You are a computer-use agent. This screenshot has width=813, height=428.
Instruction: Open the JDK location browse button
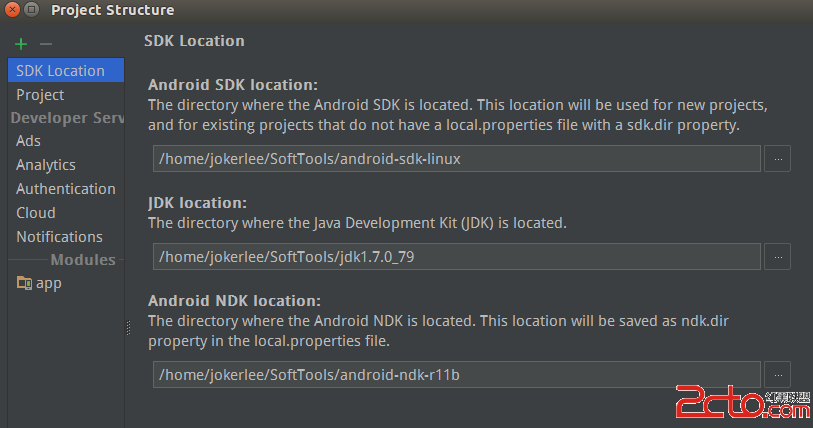tap(777, 257)
